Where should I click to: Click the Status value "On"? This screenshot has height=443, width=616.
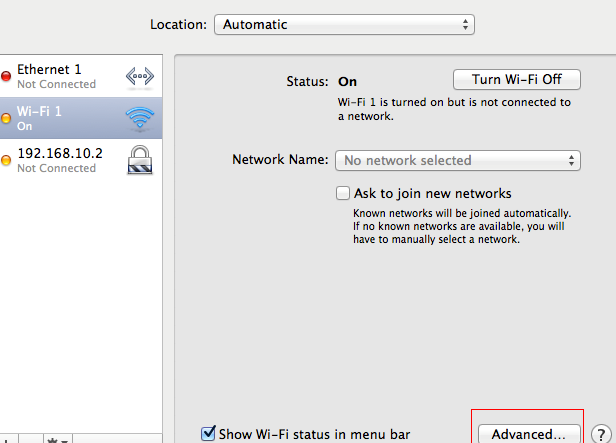pyautogui.click(x=347, y=82)
